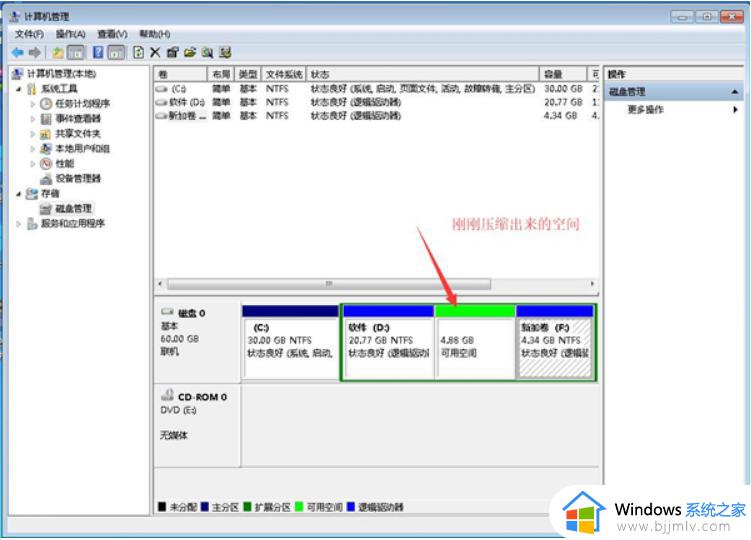Select 设备管理器 in the tree
The image size is (751, 540).
click(x=78, y=178)
